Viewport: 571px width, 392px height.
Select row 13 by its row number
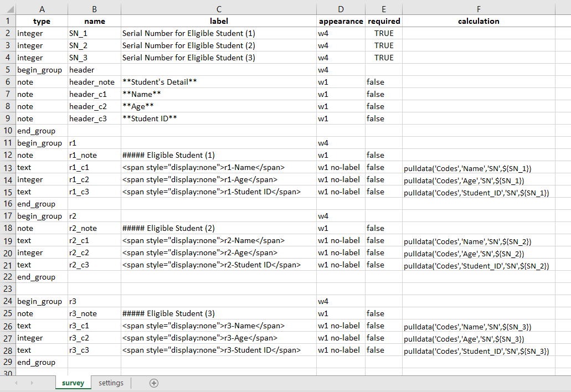[7, 167]
